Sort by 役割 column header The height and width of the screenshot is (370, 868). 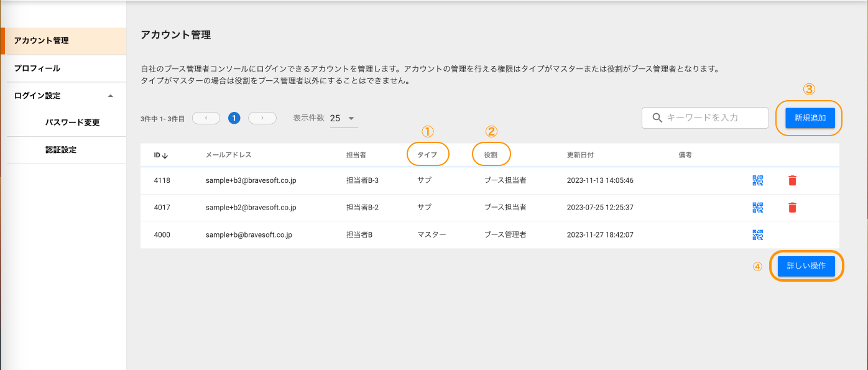(x=491, y=155)
